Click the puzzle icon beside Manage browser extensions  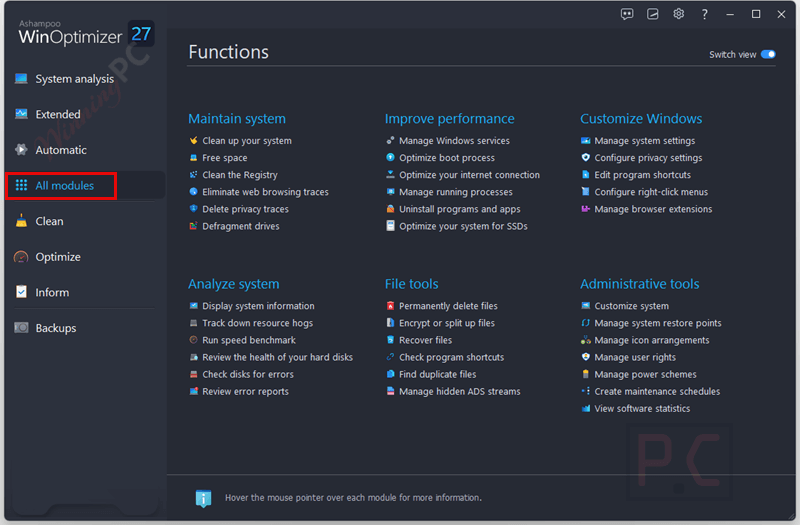click(x=586, y=209)
